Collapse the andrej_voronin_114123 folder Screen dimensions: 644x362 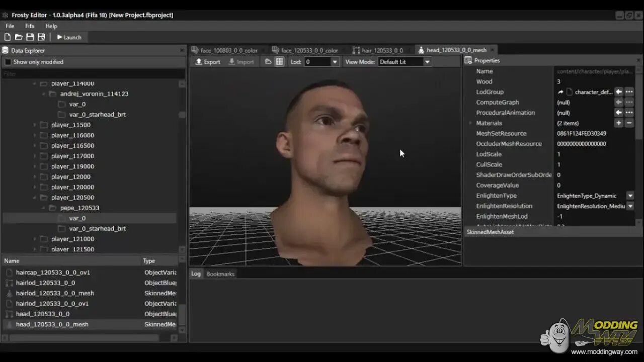click(43, 94)
